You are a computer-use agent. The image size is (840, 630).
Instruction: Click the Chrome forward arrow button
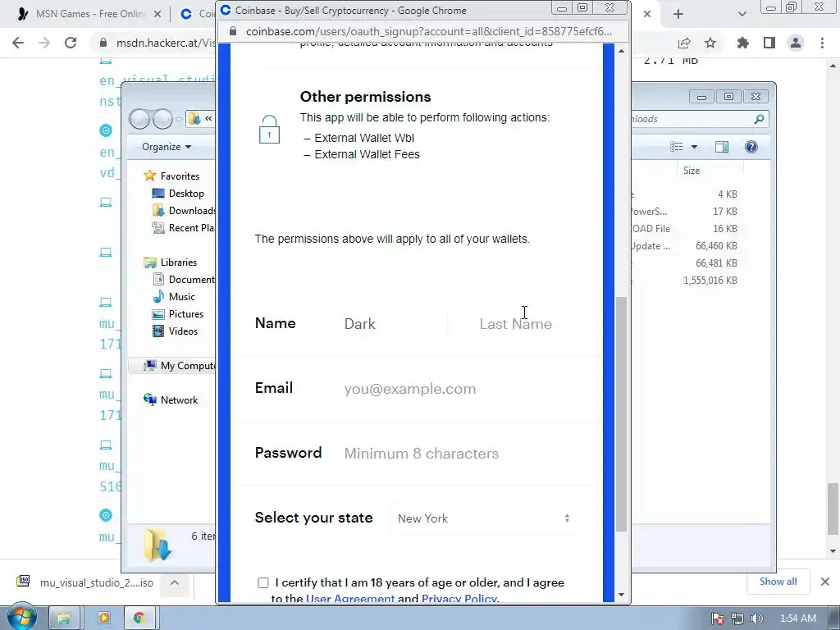(x=44, y=43)
